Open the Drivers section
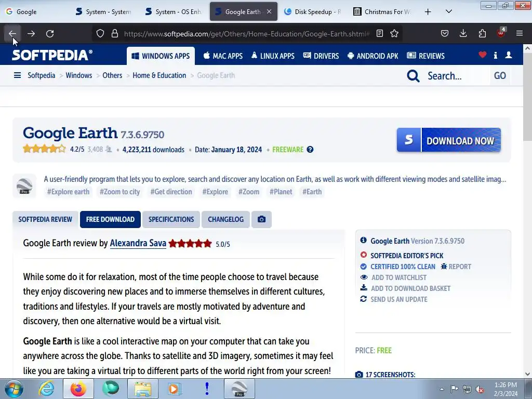Viewport: 532px width, 399px height. click(x=321, y=56)
